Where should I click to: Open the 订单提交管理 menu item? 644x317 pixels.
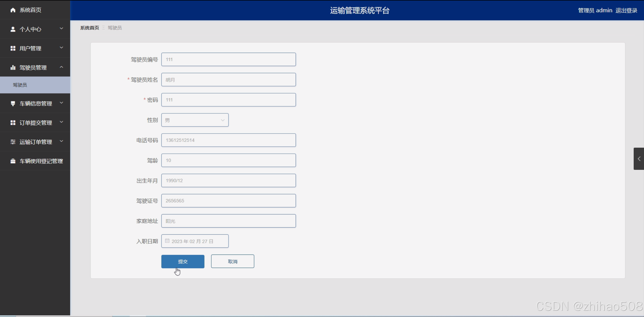point(36,123)
